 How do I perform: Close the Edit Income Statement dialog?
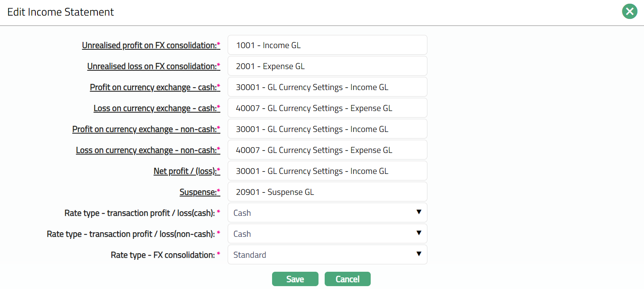629,12
